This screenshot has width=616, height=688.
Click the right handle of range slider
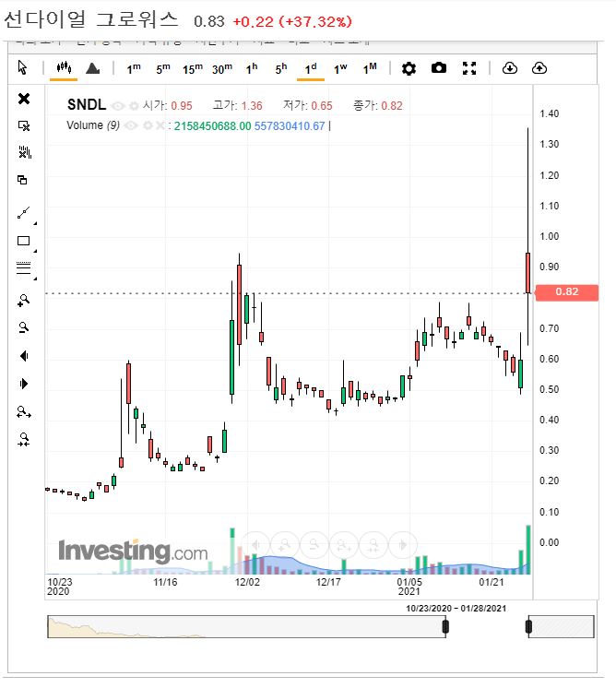528,626
